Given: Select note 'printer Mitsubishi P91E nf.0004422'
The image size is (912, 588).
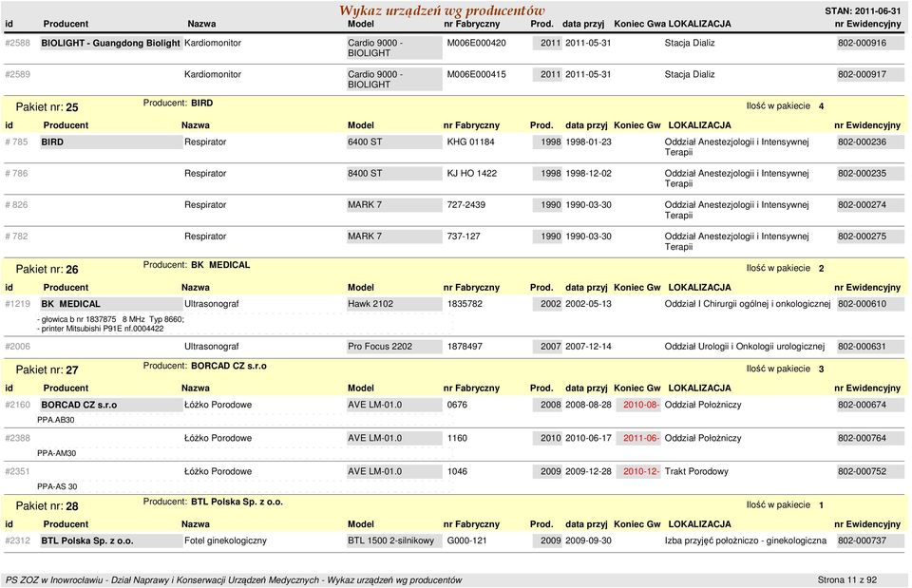Looking at the screenshot, I should point(103,329).
